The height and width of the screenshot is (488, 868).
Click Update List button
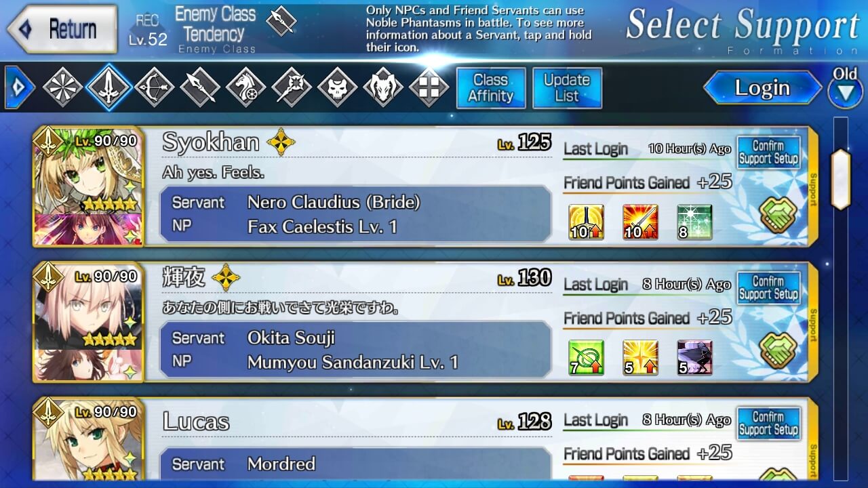pyautogui.click(x=567, y=88)
